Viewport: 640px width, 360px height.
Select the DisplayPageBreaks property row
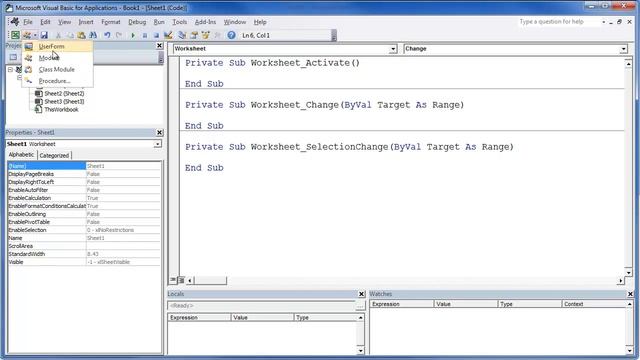tap(84, 174)
